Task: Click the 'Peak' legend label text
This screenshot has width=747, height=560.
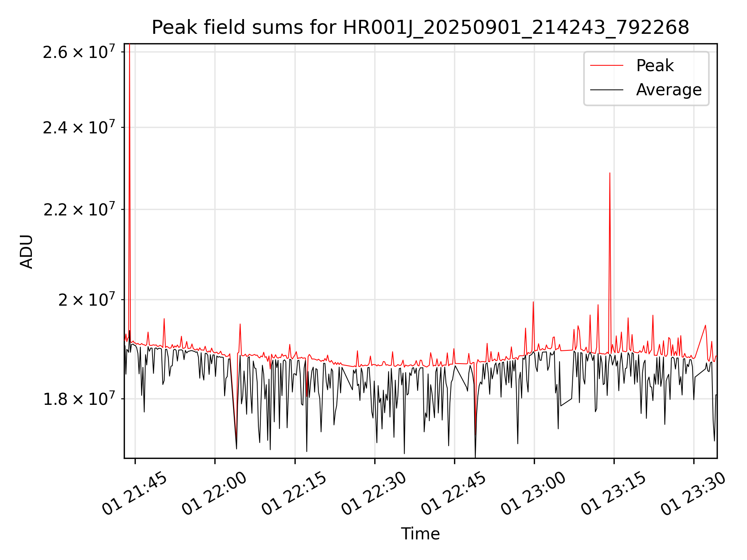Action: (x=655, y=65)
